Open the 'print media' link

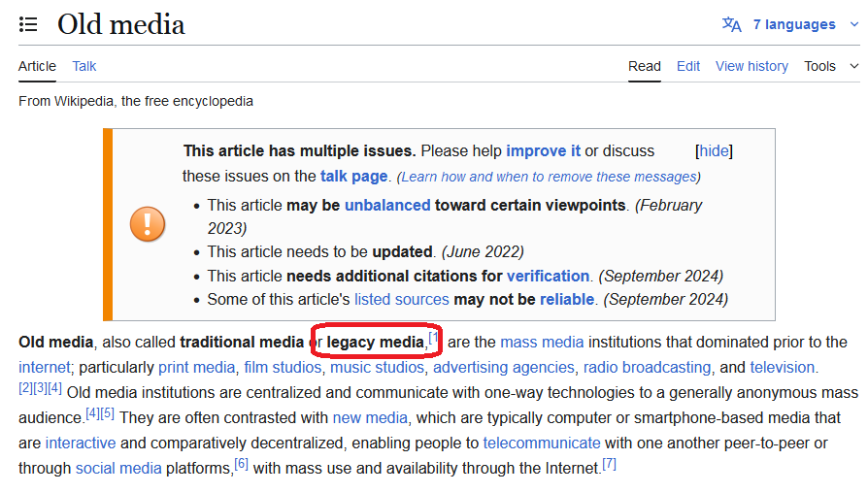(x=196, y=368)
